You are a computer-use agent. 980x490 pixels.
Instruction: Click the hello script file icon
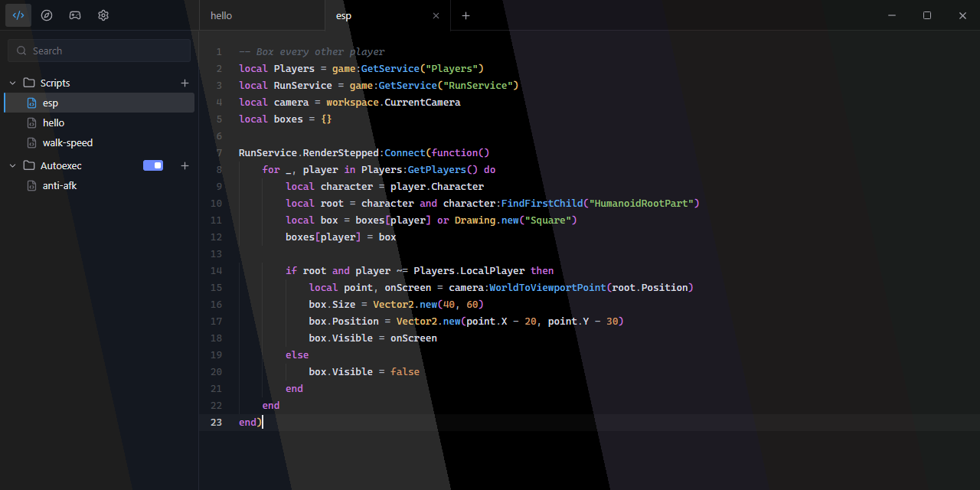(31, 122)
